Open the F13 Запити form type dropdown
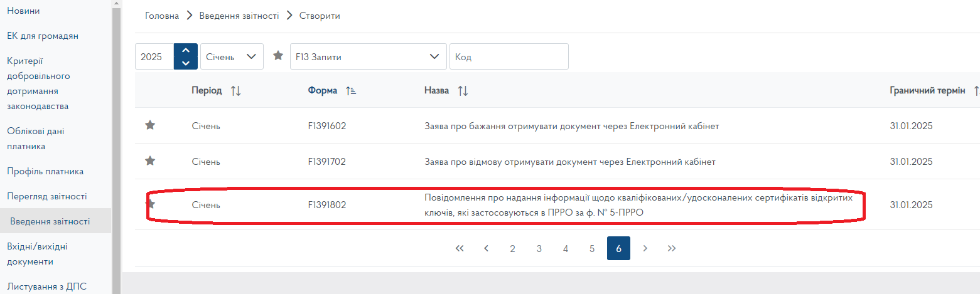 tap(367, 56)
